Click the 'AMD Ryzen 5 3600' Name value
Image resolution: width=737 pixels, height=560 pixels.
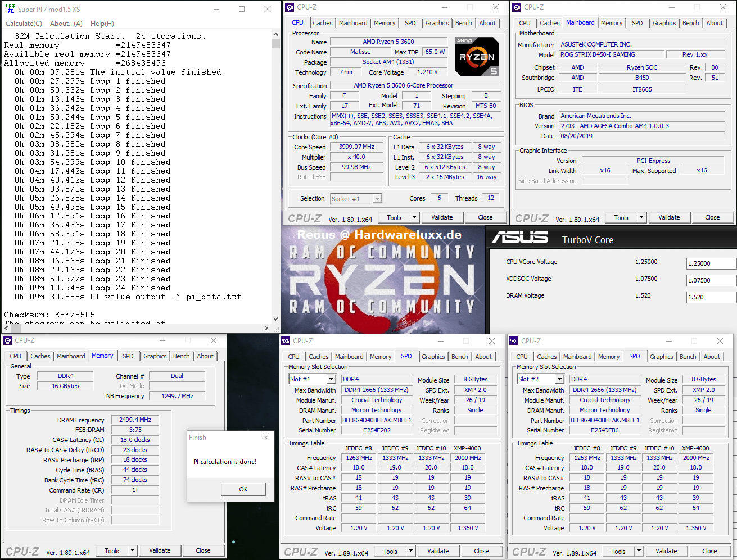pos(388,42)
